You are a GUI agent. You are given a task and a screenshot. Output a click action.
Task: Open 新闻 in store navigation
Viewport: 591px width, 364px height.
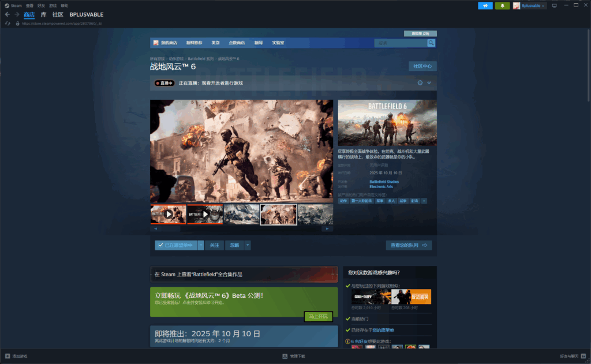pos(258,43)
